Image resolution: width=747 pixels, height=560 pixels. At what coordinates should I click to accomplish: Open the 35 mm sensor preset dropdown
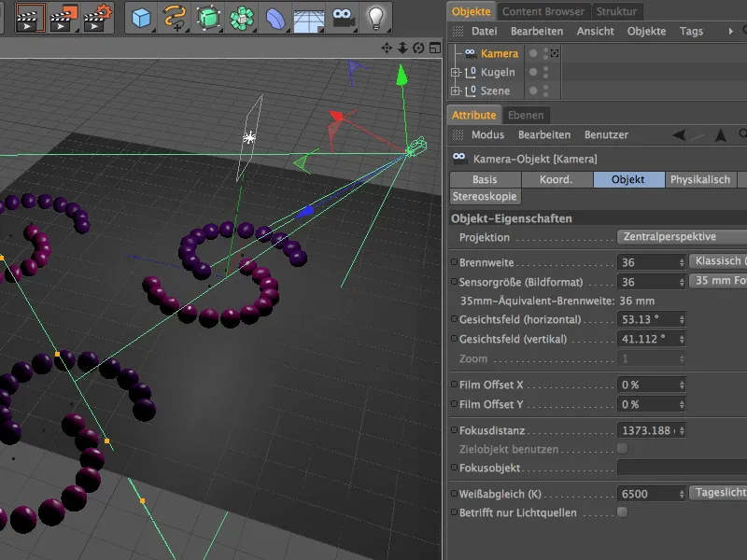718,281
